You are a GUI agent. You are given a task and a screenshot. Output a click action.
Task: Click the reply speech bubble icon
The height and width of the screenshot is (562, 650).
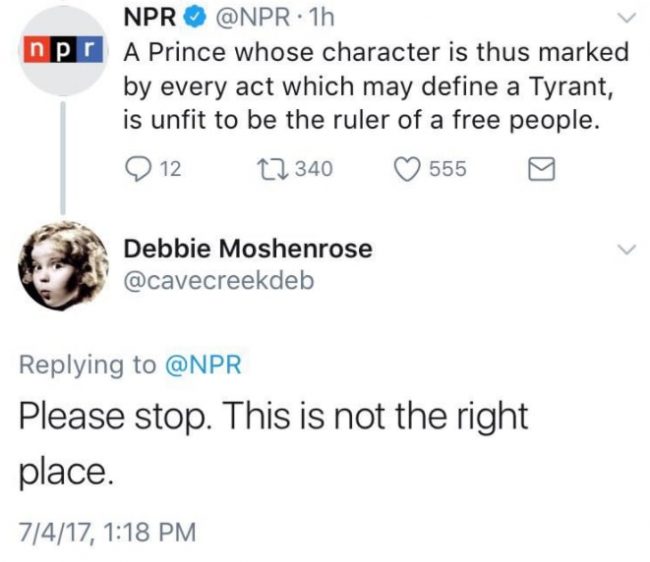tap(136, 169)
